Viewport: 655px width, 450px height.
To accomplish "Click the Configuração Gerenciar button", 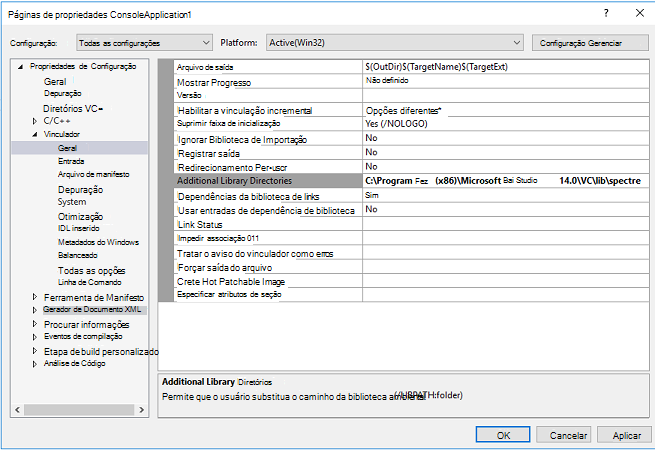I will click(590, 43).
